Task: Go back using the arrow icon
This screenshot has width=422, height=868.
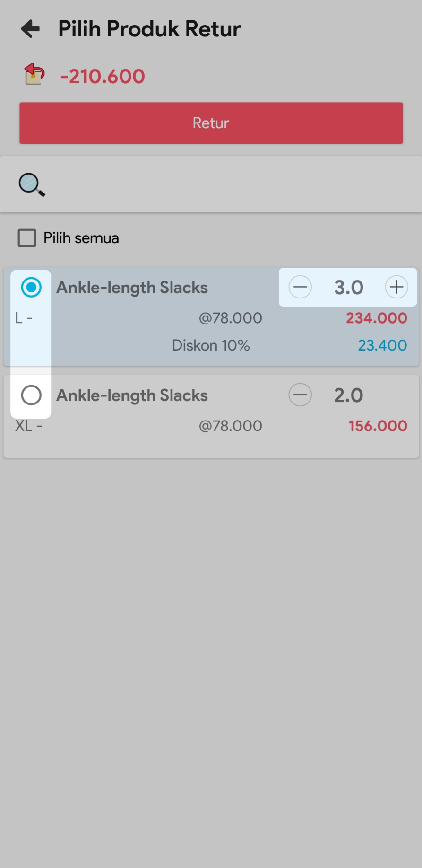Action: click(31, 29)
